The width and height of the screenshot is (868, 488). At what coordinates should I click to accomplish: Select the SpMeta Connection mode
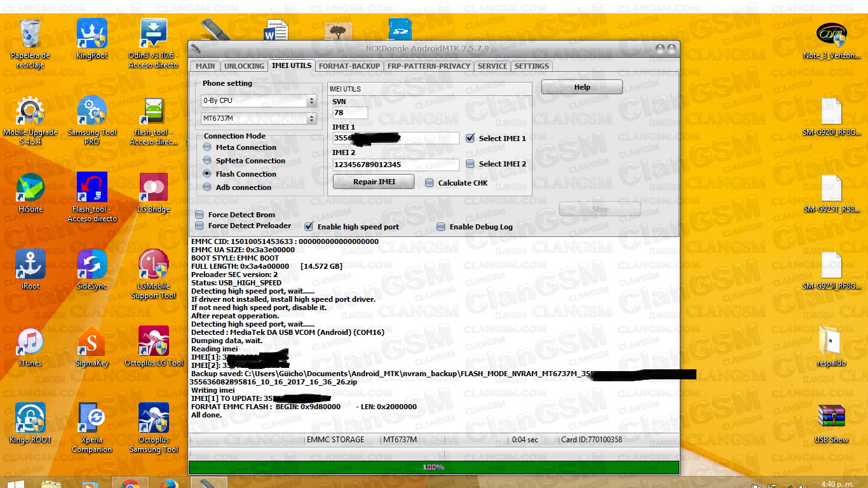click(x=207, y=160)
